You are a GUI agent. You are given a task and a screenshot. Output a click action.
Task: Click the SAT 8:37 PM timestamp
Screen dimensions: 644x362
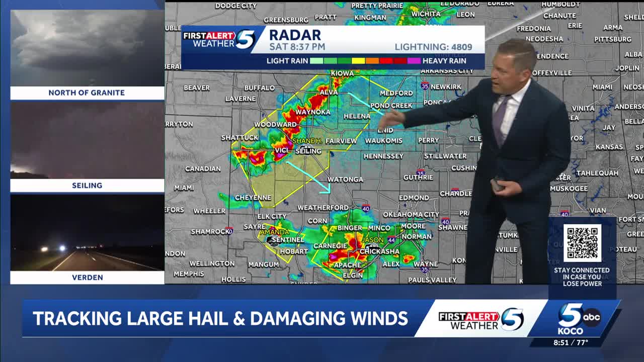pyautogui.click(x=297, y=47)
